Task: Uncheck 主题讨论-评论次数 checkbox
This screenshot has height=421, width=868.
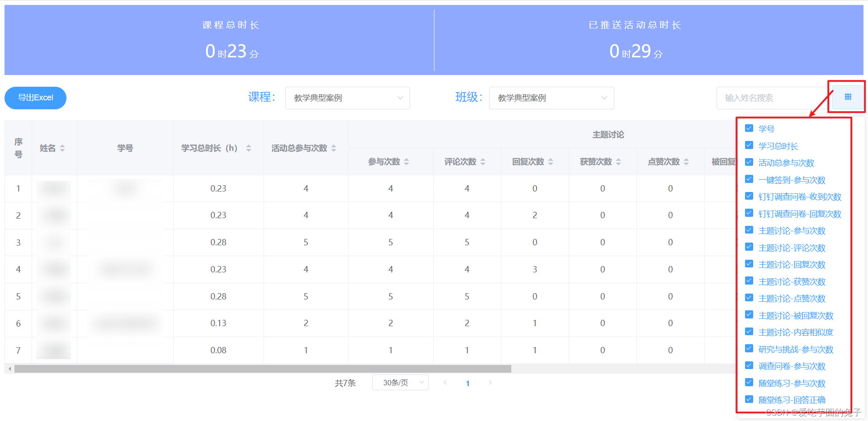Action: point(749,247)
